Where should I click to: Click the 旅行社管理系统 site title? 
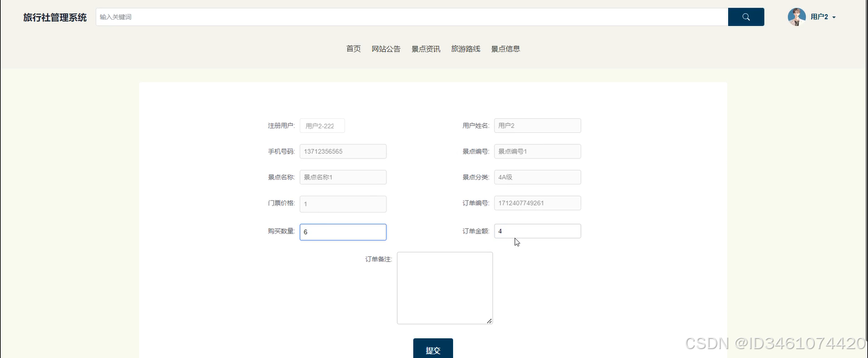(x=55, y=17)
